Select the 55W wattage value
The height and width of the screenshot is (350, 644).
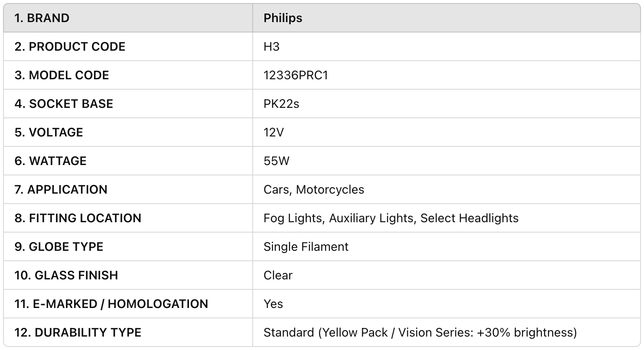(x=276, y=161)
